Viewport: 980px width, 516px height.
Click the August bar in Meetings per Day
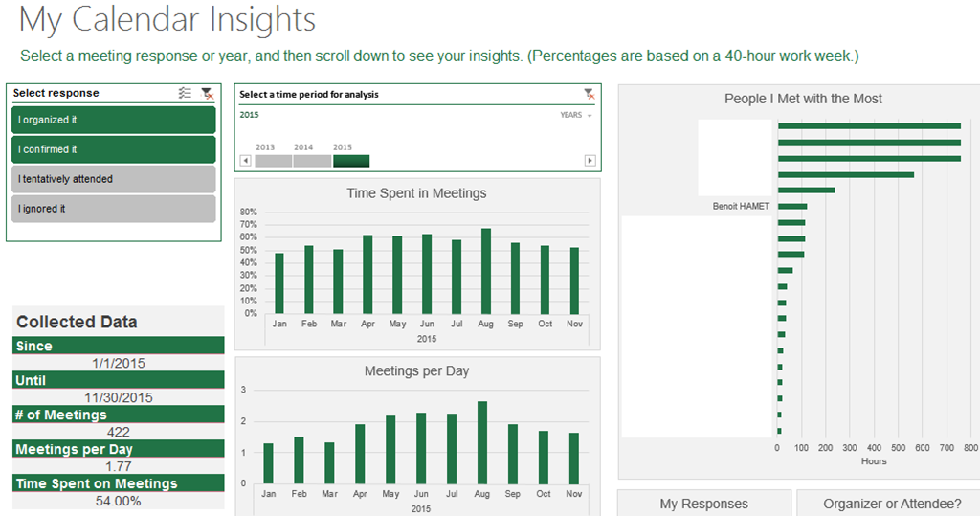point(482,442)
